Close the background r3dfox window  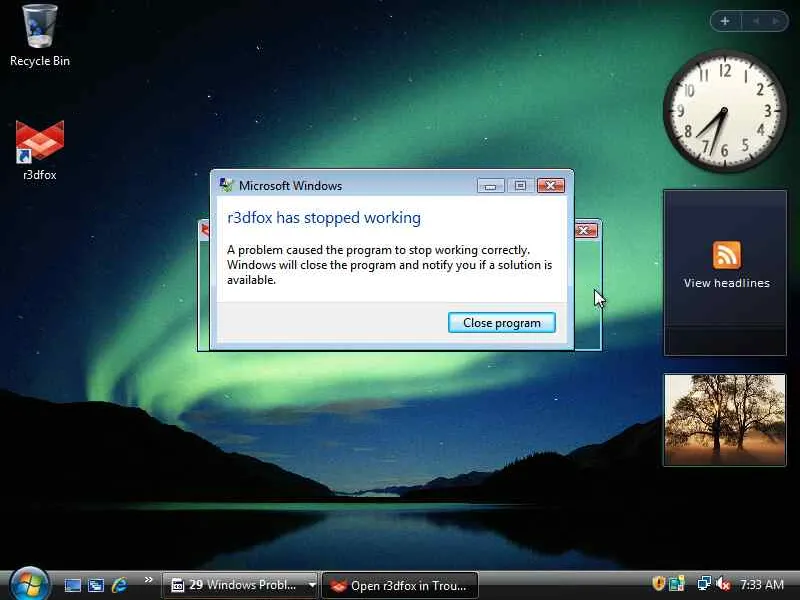point(586,231)
